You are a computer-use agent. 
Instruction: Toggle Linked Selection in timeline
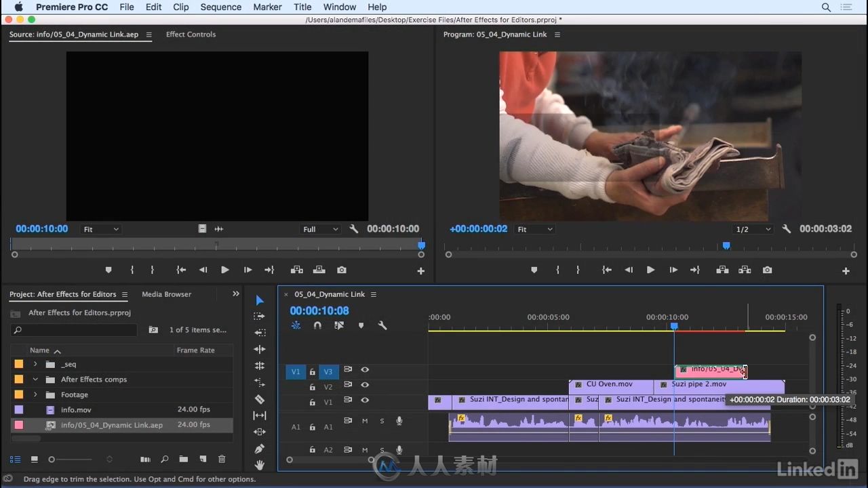(339, 325)
